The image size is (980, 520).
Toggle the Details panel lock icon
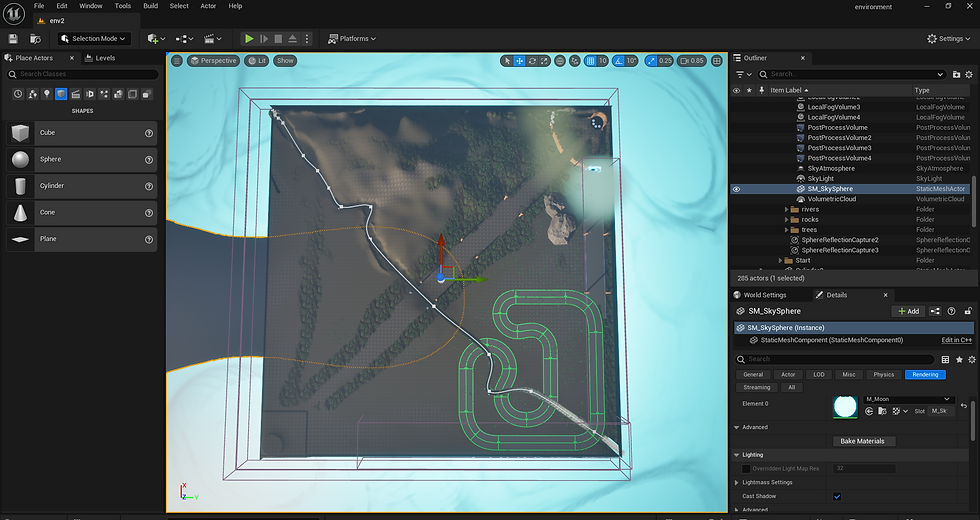point(968,311)
